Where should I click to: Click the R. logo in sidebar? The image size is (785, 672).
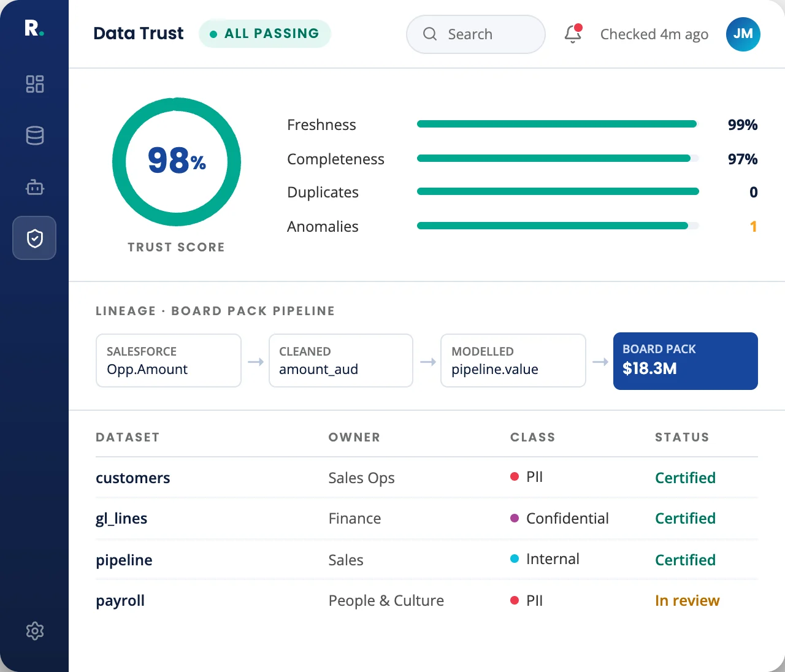(x=34, y=28)
